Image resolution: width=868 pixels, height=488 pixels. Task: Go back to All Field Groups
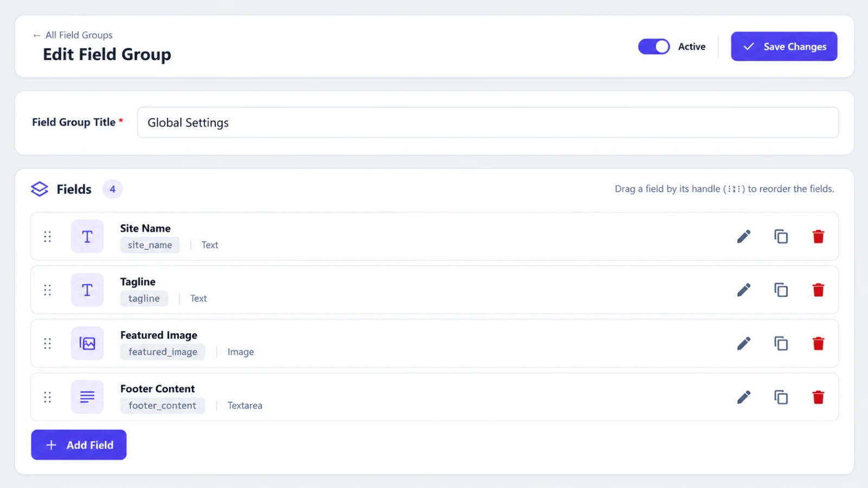pyautogui.click(x=73, y=35)
